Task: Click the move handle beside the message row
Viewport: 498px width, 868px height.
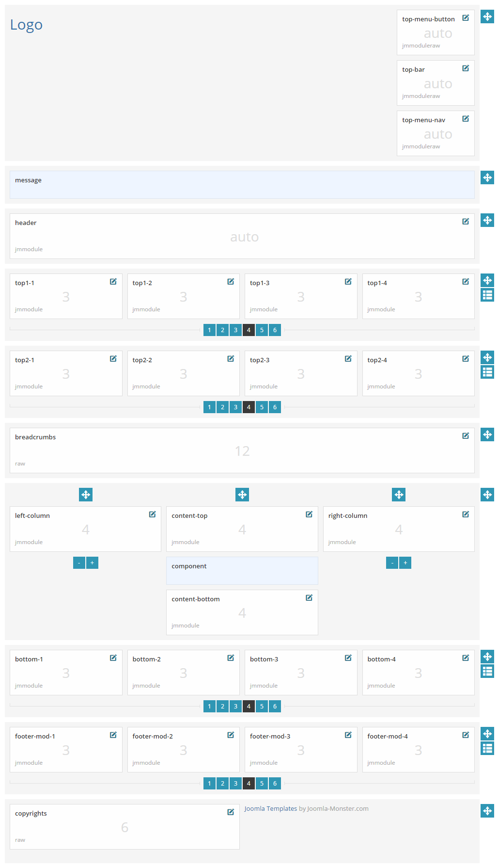Action: tap(487, 177)
